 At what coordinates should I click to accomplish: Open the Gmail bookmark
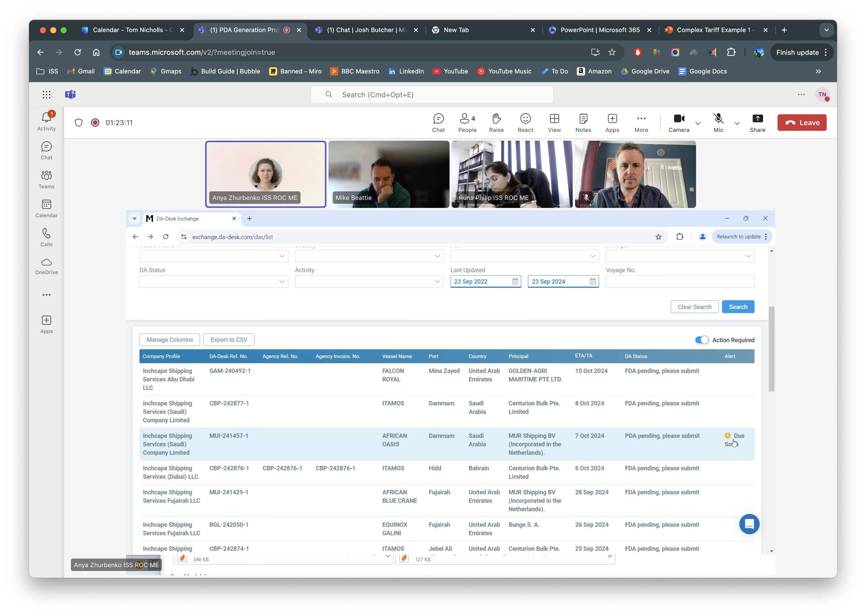pyautogui.click(x=81, y=71)
